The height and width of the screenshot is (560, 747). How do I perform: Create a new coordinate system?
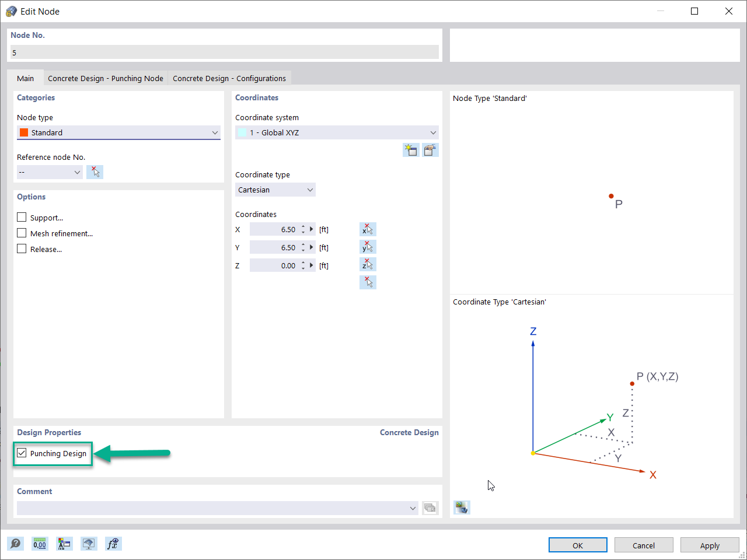point(411,150)
